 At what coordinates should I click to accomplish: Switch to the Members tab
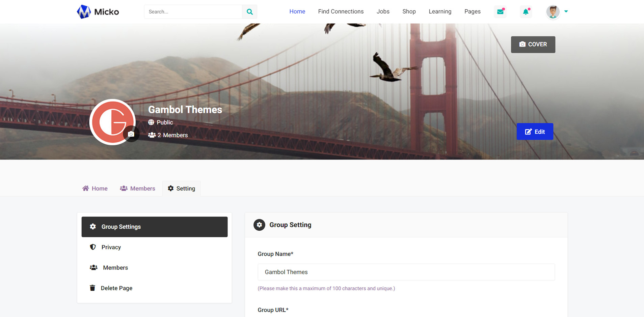[138, 189]
